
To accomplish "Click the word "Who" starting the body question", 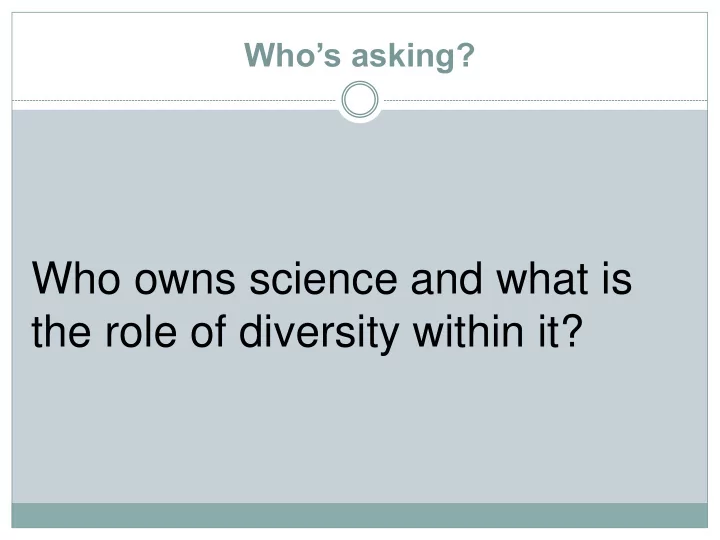I will pos(76,279).
